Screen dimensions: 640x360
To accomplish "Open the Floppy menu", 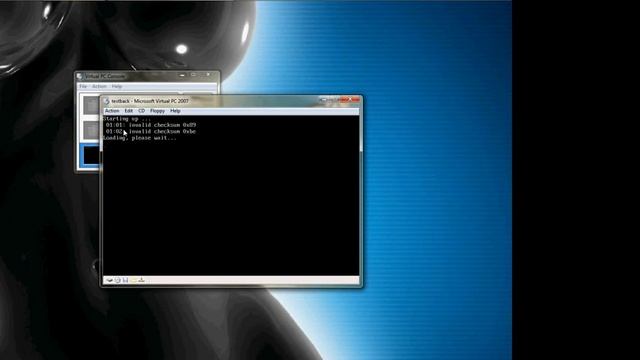I will [x=157, y=111].
